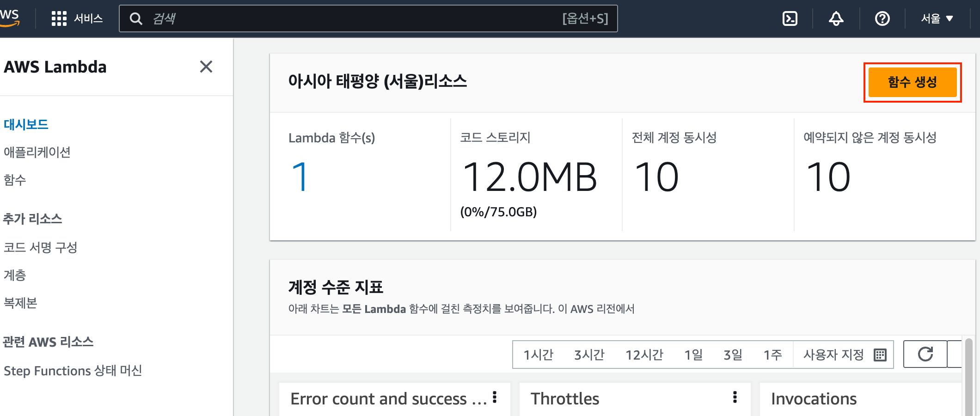The width and height of the screenshot is (980, 416).
Task: Open 애플리케이션 in the sidebar
Action: tap(37, 152)
